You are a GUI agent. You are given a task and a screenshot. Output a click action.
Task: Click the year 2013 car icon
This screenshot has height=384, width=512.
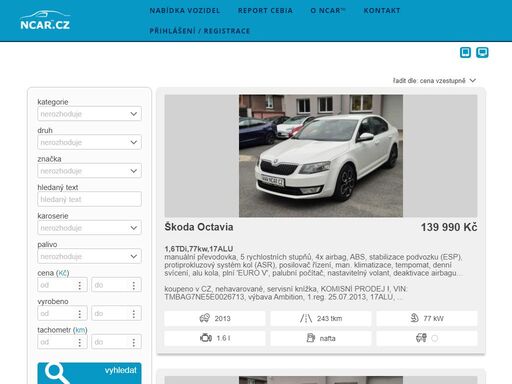(x=204, y=318)
